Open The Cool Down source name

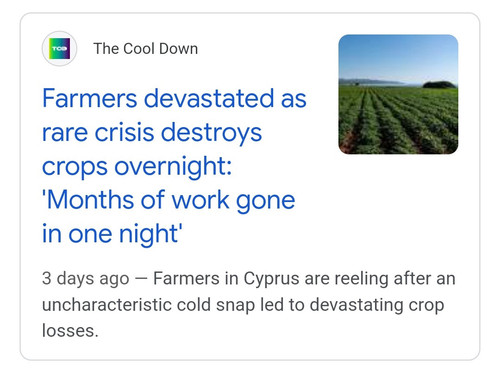[146, 49]
